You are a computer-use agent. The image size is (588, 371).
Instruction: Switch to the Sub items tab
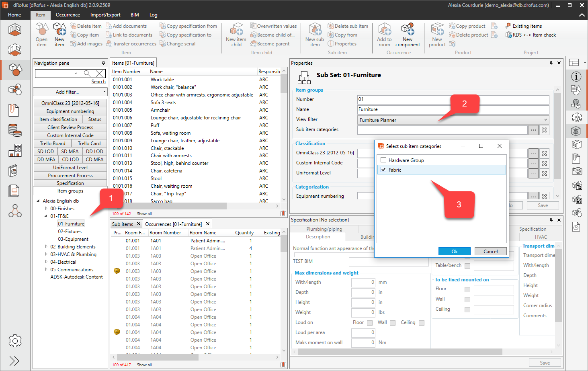[x=123, y=224]
